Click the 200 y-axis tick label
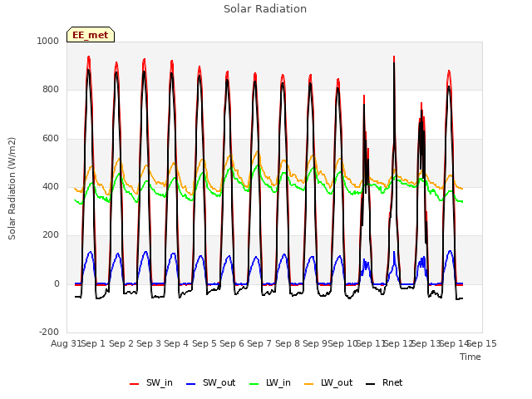Screen dimensions: 532x399 click(51, 235)
